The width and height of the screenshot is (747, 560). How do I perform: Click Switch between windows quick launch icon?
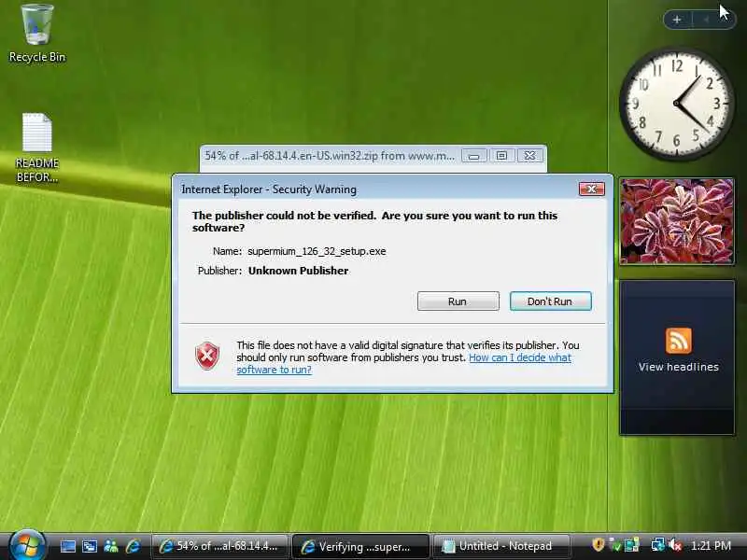(x=90, y=546)
